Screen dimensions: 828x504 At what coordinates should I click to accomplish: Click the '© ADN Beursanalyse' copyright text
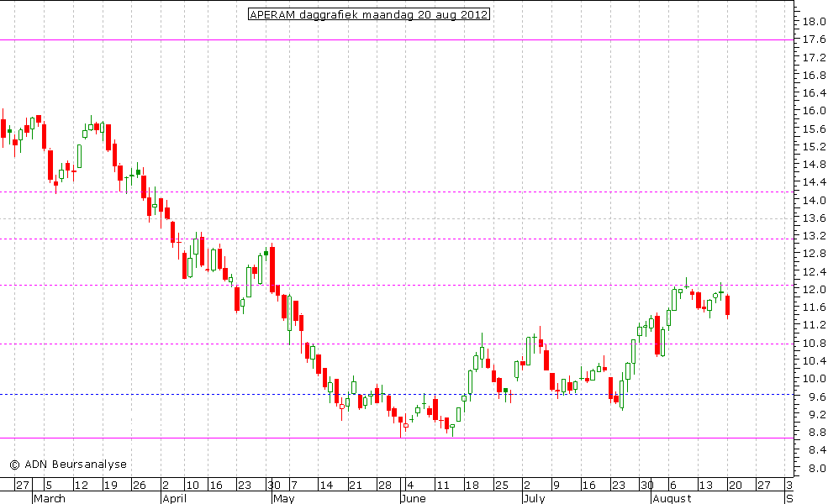pyautogui.click(x=68, y=465)
